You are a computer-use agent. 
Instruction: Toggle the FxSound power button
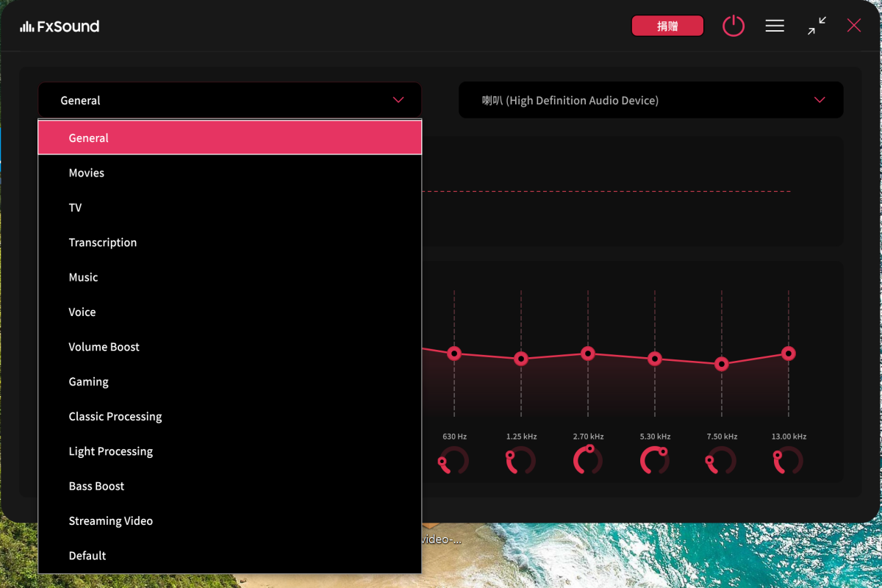[733, 26]
